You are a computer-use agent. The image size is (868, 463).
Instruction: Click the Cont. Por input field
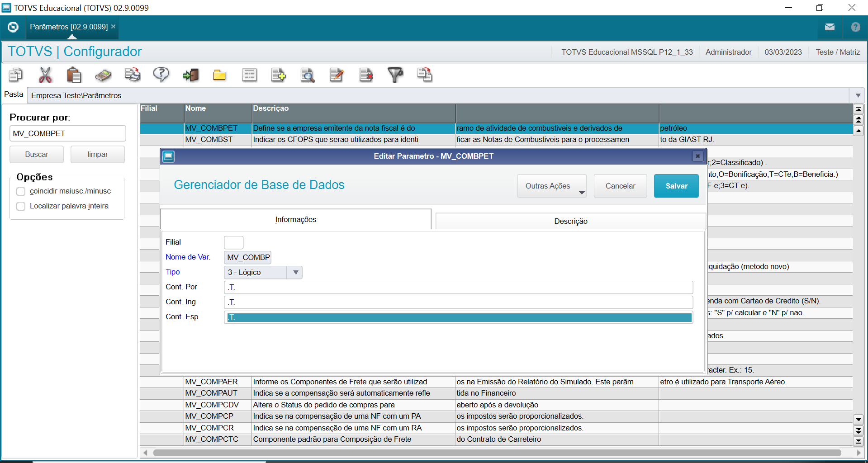tap(459, 287)
